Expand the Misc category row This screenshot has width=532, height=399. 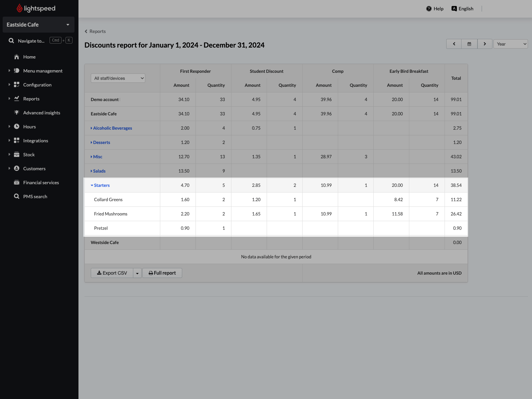pyautogui.click(x=96, y=157)
